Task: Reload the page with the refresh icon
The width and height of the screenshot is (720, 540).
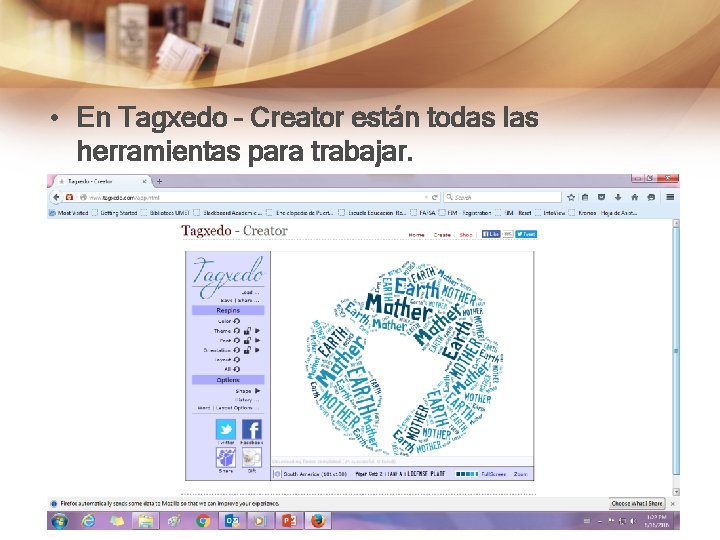Action: tap(434, 197)
